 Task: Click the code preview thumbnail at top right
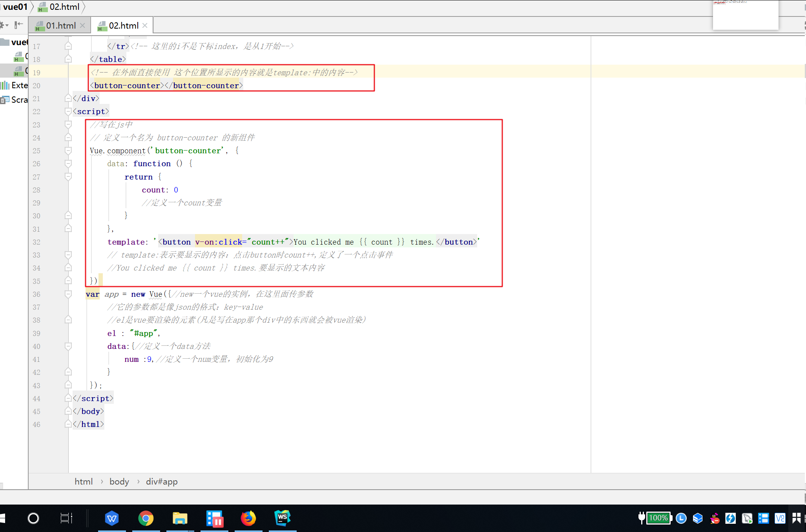tap(745, 15)
